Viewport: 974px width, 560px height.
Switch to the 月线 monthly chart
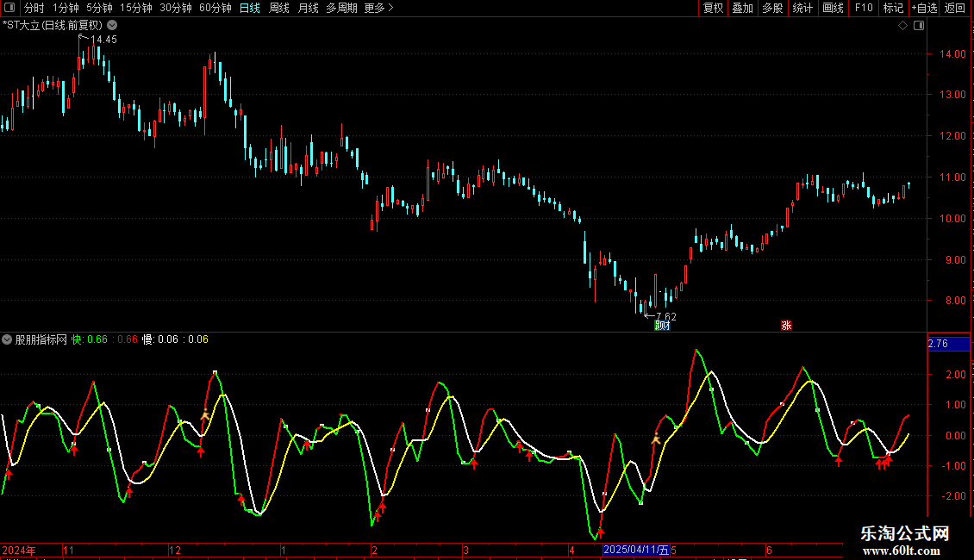308,8
